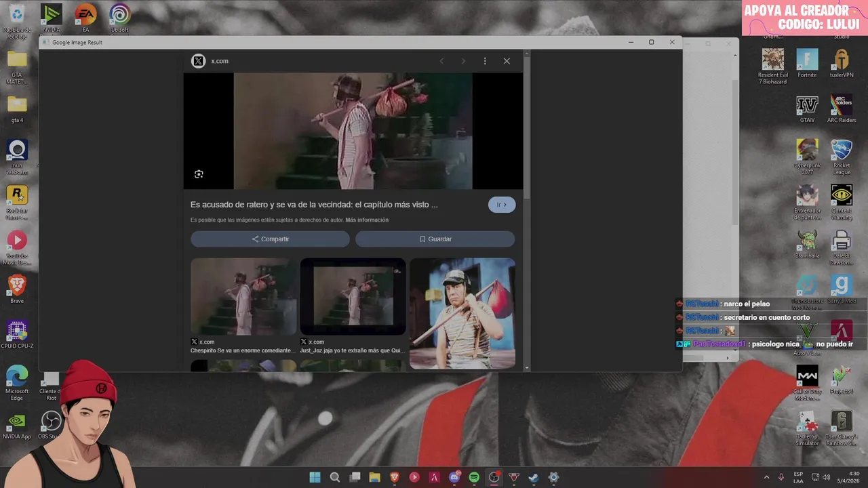
Task: Open the 'gta 4' folder on desktop
Action: tap(17, 109)
